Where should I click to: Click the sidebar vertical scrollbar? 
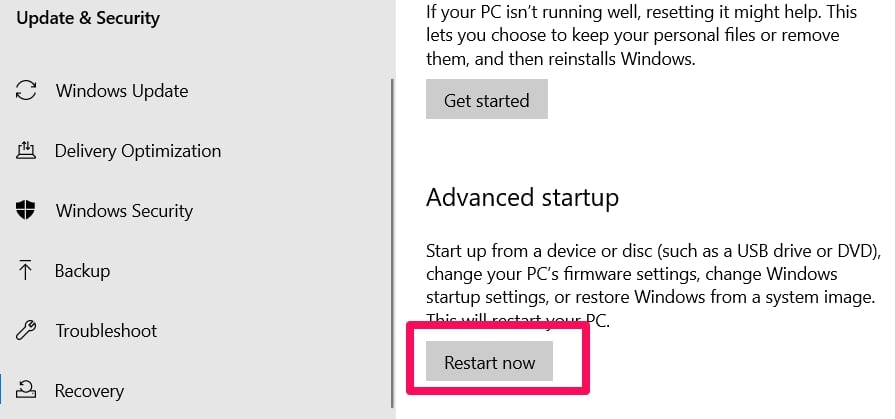[393, 243]
